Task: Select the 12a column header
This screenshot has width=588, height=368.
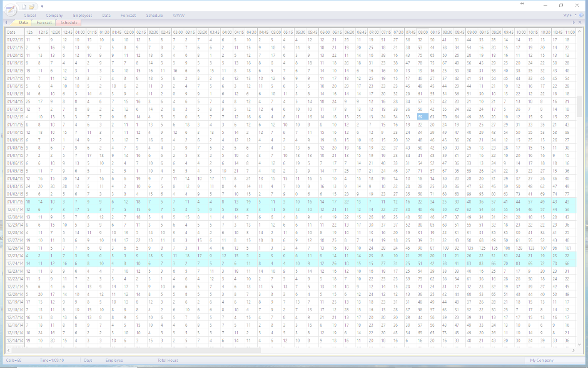Action: pos(31,33)
